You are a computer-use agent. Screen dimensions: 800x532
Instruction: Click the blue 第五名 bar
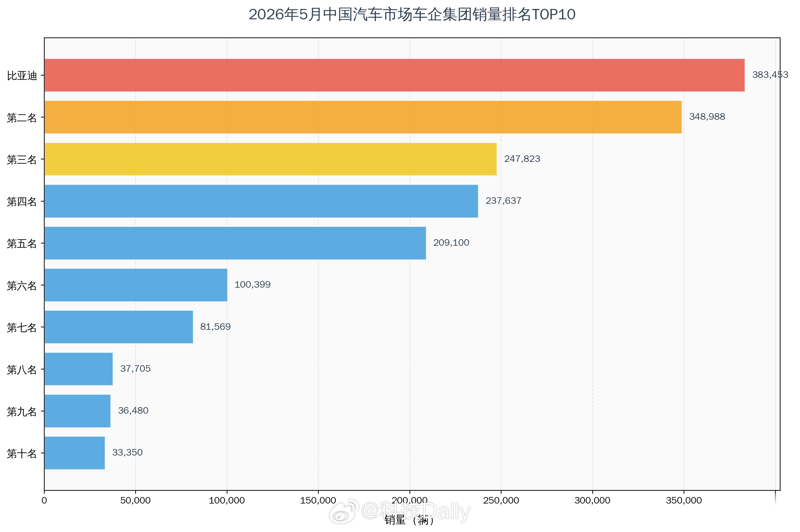235,243
